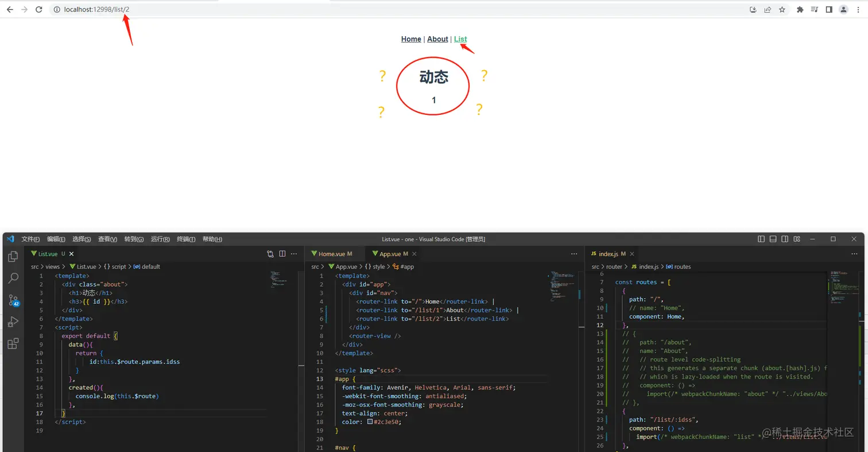Open Source Control view with 42 badge

coord(13,300)
